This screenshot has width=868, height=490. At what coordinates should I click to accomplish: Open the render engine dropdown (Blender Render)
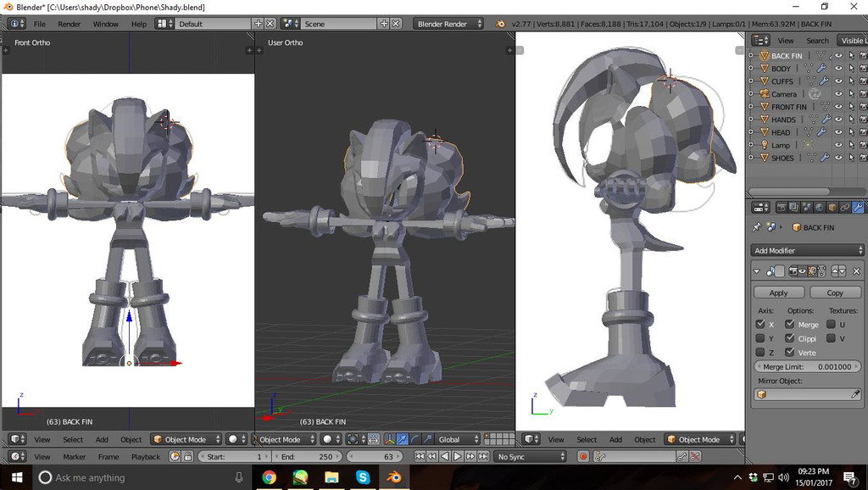click(448, 24)
